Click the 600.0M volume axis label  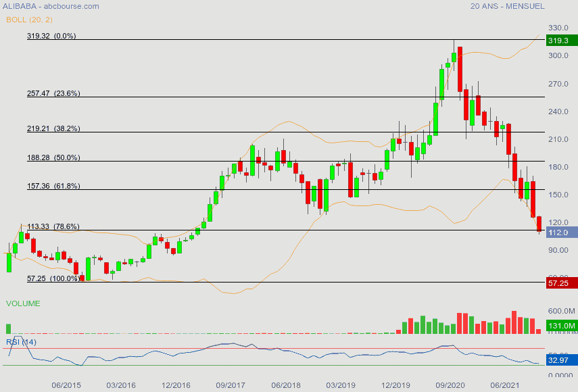click(x=561, y=311)
